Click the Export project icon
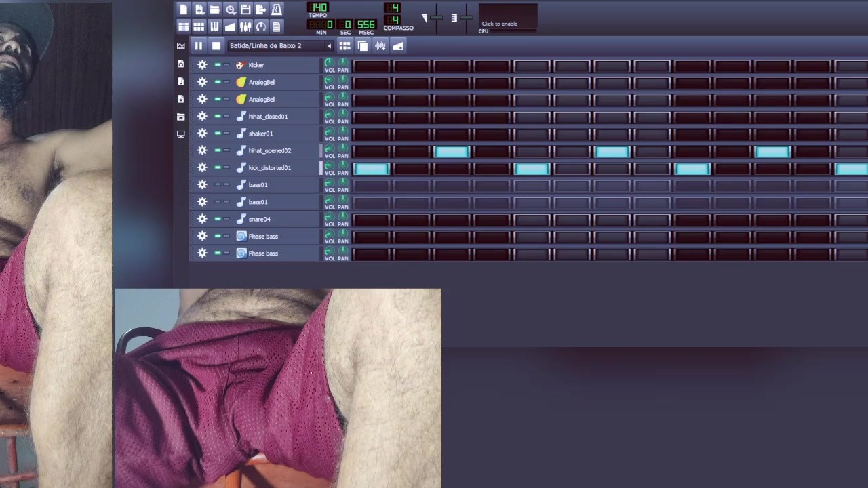 261,9
